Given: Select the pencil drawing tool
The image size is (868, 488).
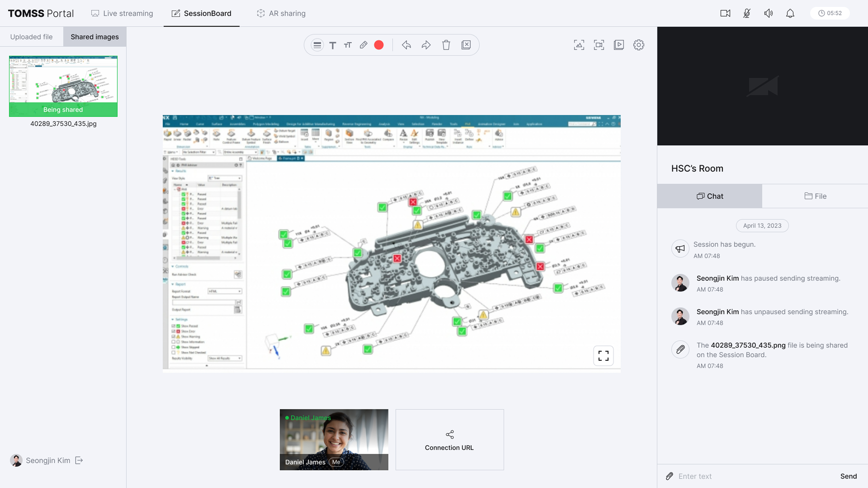Looking at the screenshot, I should click(363, 45).
